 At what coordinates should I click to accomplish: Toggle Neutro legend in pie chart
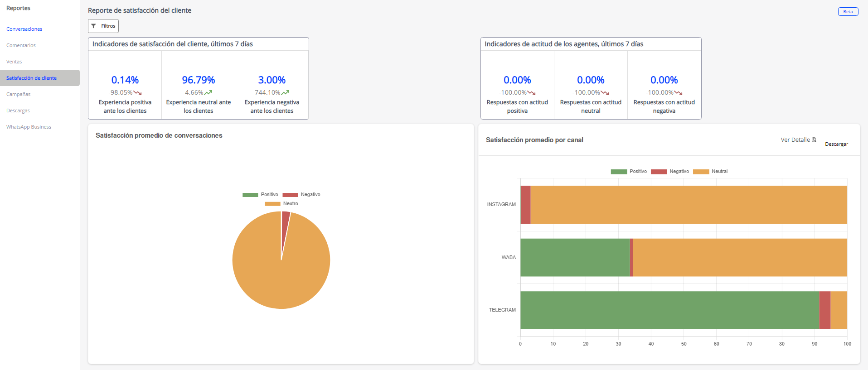coord(281,204)
